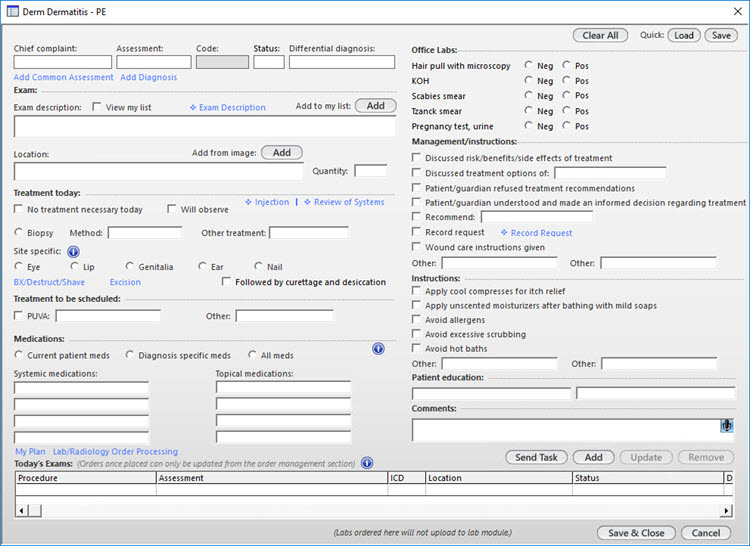Screen dimensions: 750x546
Task: Click the Medications section info icon
Action: (x=378, y=349)
